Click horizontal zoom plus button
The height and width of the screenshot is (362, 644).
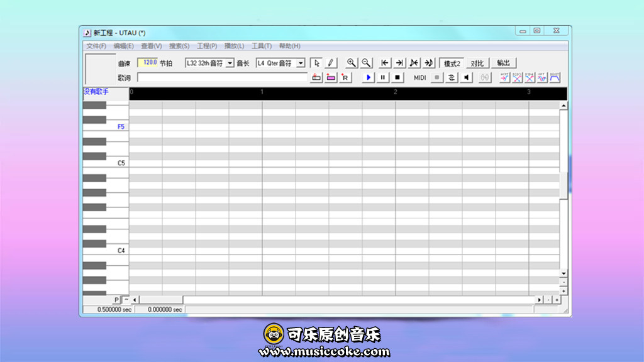[x=557, y=300]
